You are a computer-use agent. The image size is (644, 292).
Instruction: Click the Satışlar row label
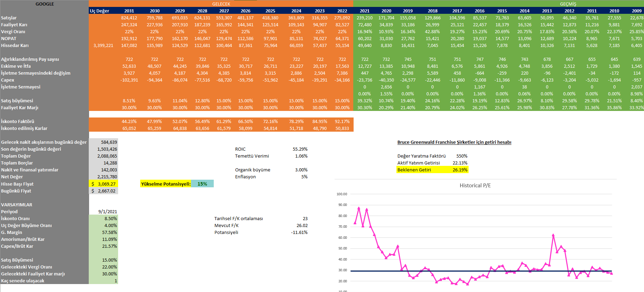[9, 18]
